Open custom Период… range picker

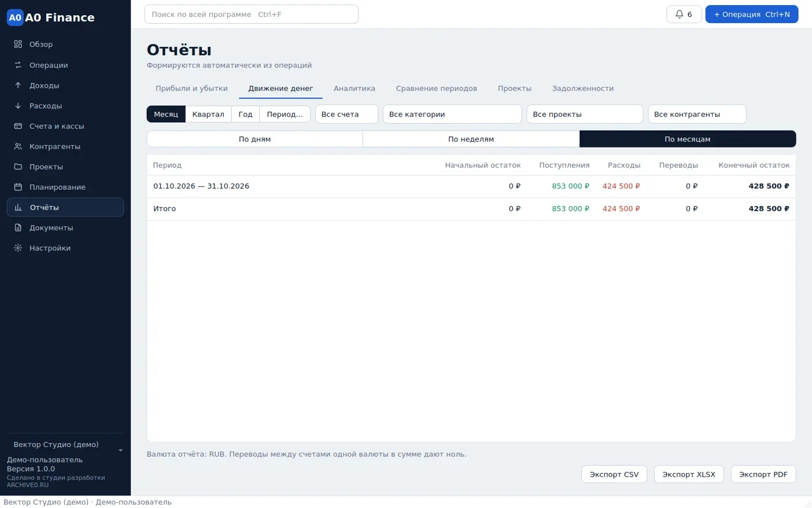[x=285, y=114]
